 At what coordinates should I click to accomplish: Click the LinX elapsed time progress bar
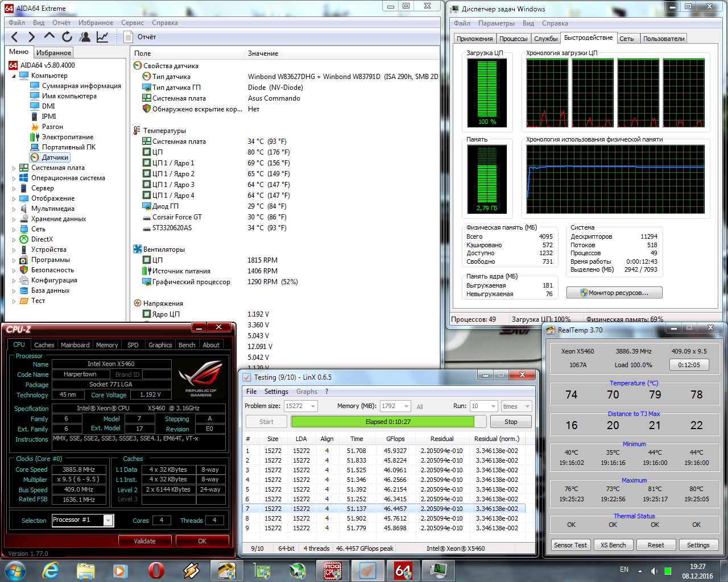click(x=389, y=422)
